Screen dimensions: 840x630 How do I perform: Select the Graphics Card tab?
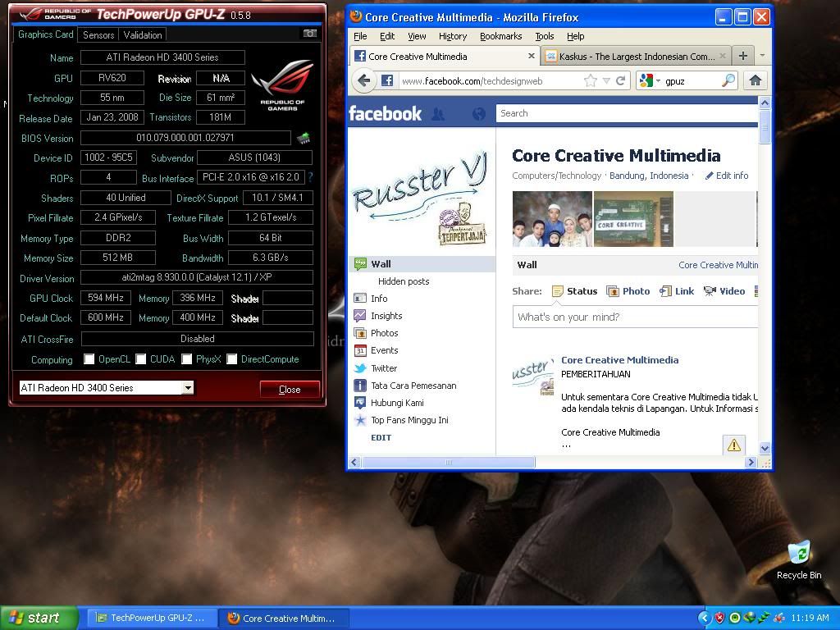(x=46, y=34)
